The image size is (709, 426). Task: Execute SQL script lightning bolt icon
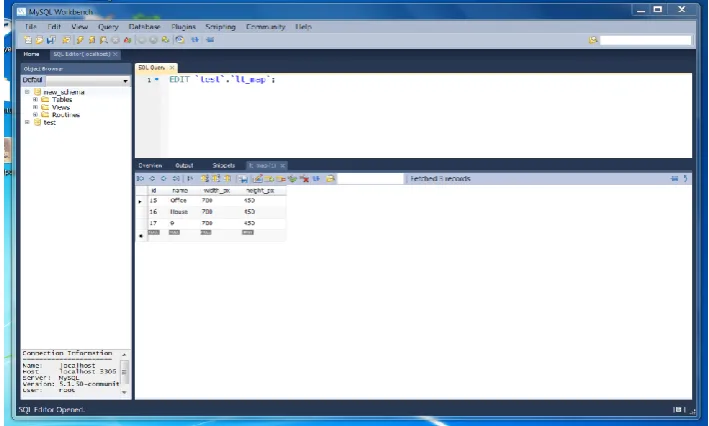click(80, 40)
